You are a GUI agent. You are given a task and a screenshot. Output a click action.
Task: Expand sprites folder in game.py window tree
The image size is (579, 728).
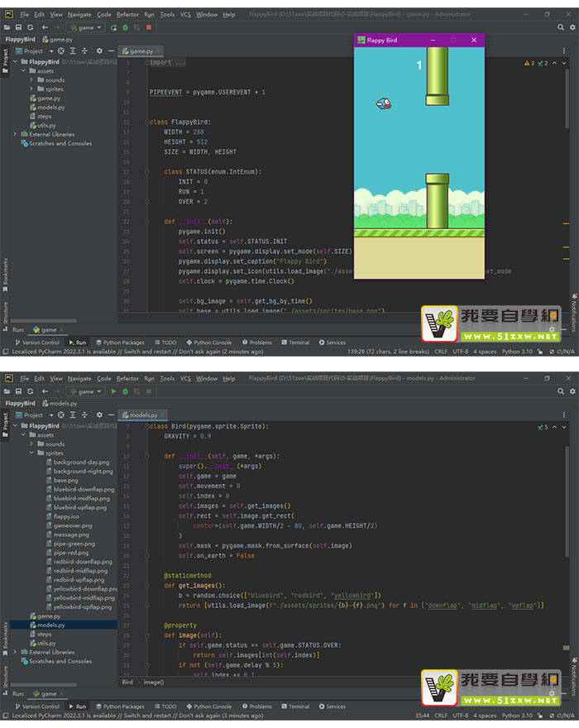[31, 89]
